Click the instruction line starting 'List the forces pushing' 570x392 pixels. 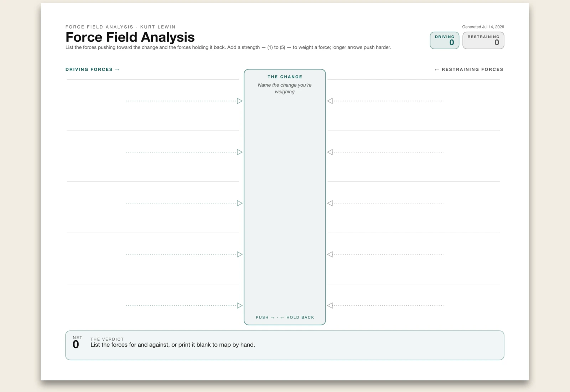[228, 47]
